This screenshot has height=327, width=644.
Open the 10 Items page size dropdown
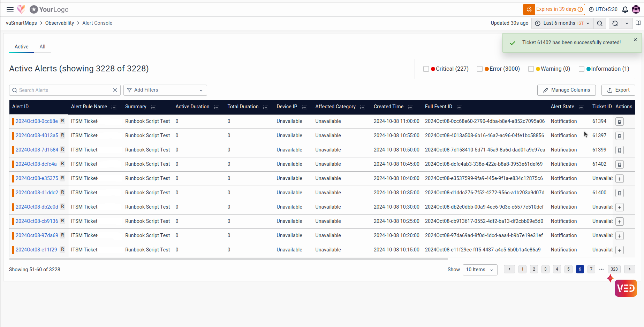[x=480, y=270]
